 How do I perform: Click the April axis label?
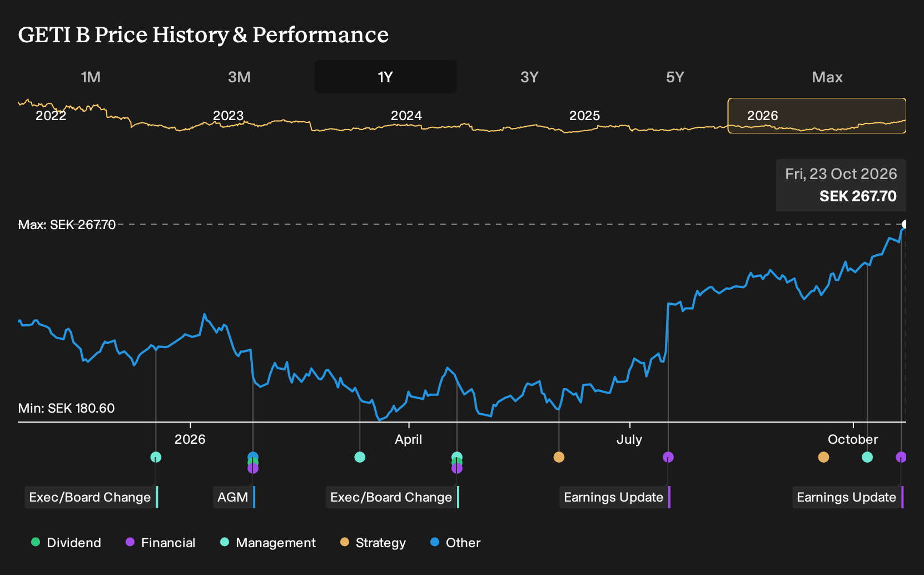409,439
